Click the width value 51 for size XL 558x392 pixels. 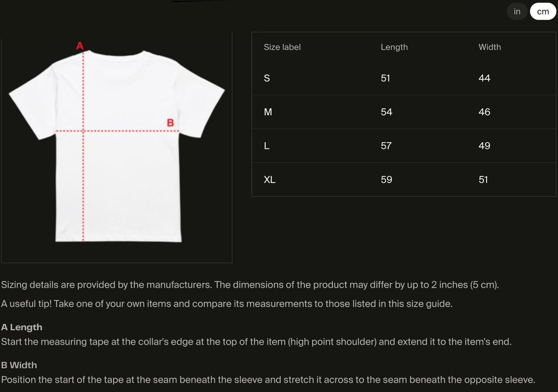coord(483,180)
